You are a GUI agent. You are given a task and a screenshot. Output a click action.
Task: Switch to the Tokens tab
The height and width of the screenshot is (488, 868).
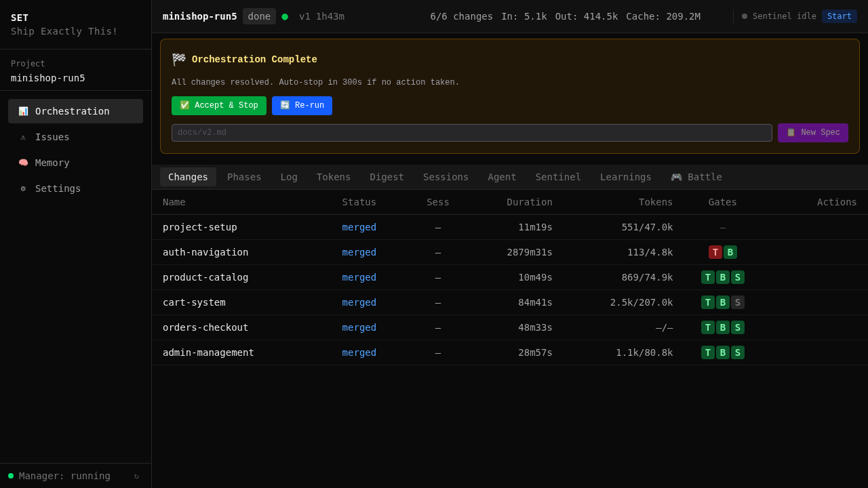pos(334,177)
